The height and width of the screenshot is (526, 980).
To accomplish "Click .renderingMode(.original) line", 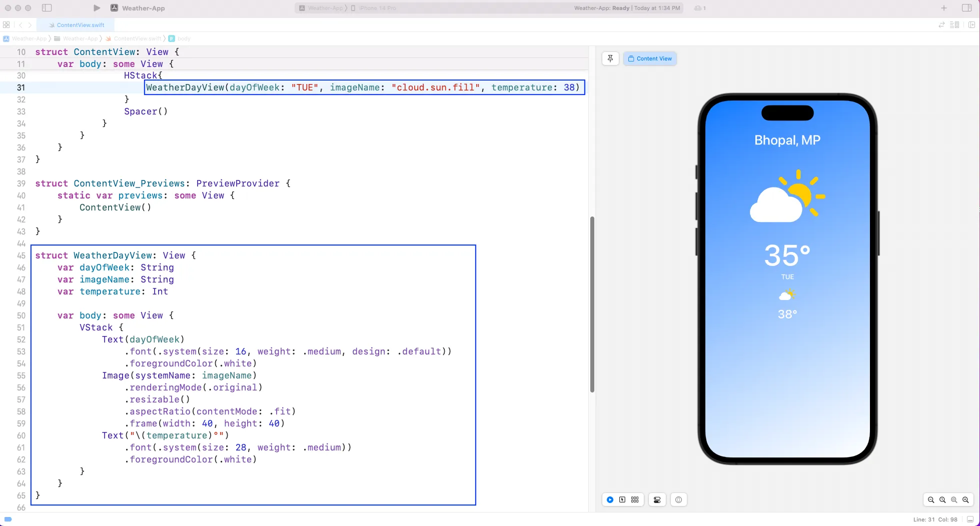I will (x=193, y=387).
